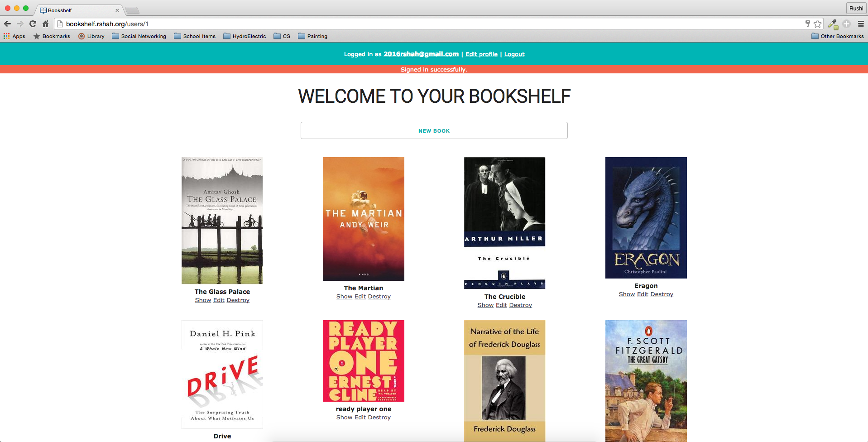Click the 'The Martian' title text
868x442 pixels.
click(x=363, y=288)
